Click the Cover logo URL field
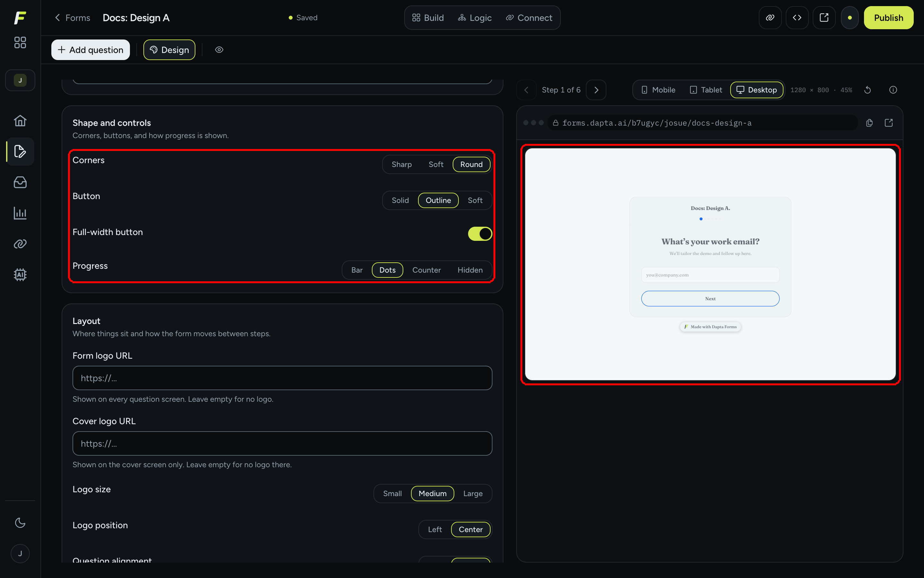Screen dimensions: 924x578 [x=282, y=443]
